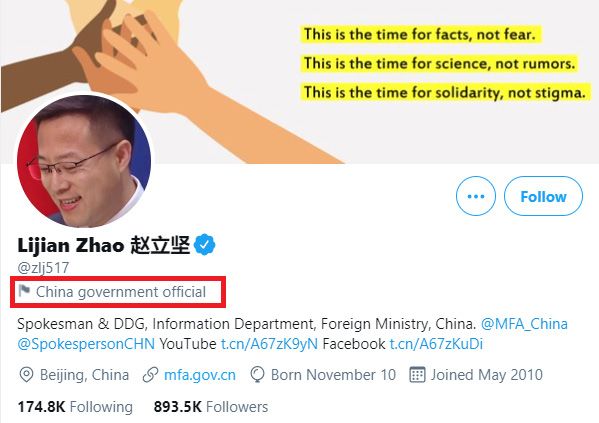This screenshot has width=599, height=423.
Task: Click the blue verified badge next to name
Action: [204, 245]
